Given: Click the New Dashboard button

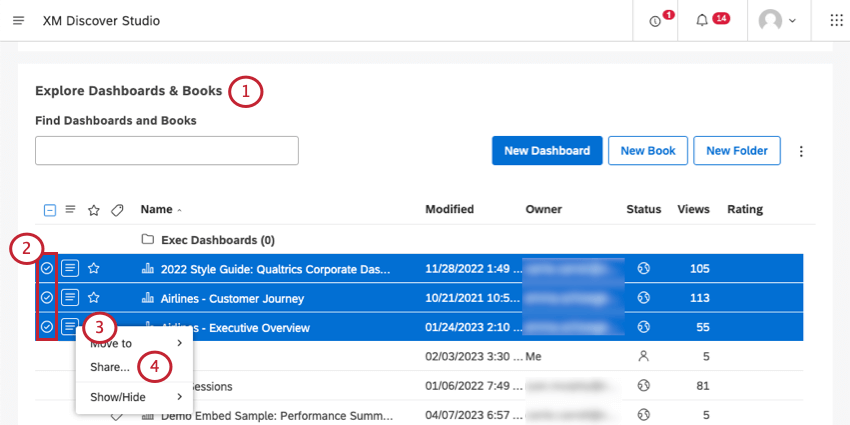Looking at the screenshot, I should (x=547, y=151).
